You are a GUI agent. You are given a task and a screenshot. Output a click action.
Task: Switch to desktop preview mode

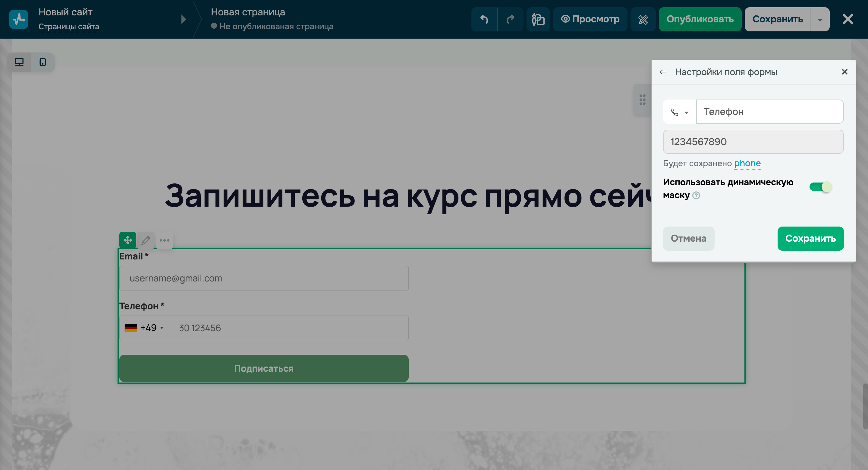pos(19,62)
